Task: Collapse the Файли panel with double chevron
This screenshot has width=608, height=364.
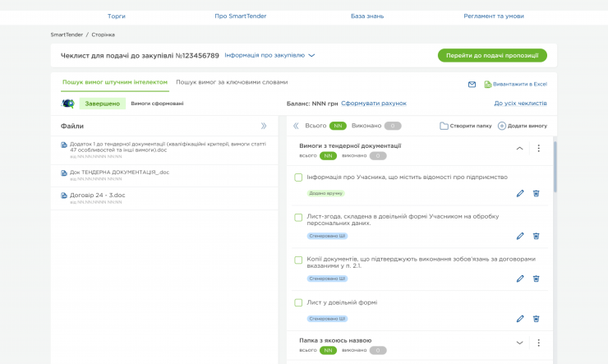Action: click(264, 126)
